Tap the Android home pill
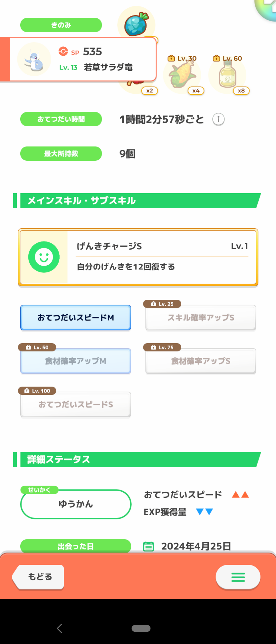 point(141,628)
